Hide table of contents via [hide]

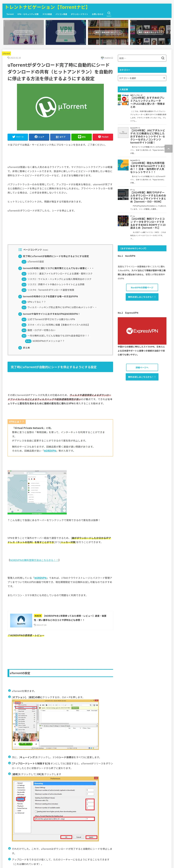45,250
